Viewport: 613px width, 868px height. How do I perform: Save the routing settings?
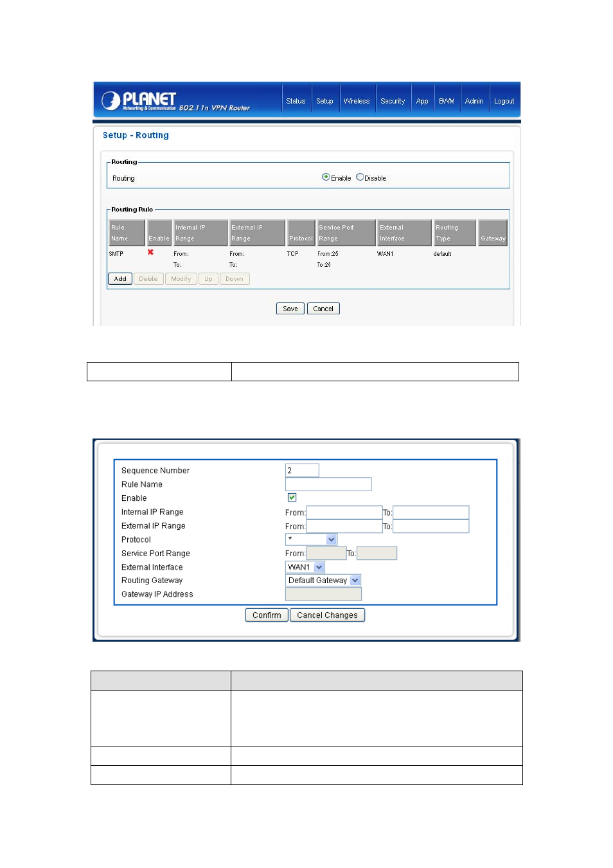pos(290,309)
